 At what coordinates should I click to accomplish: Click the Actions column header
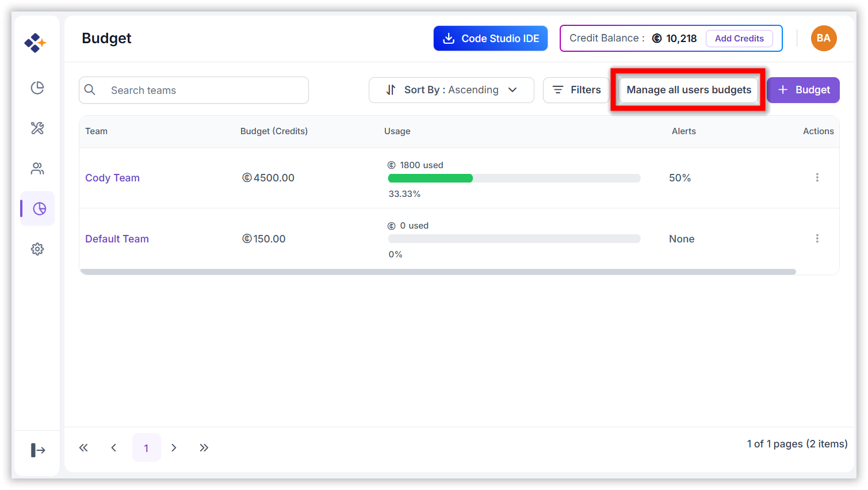[819, 131]
